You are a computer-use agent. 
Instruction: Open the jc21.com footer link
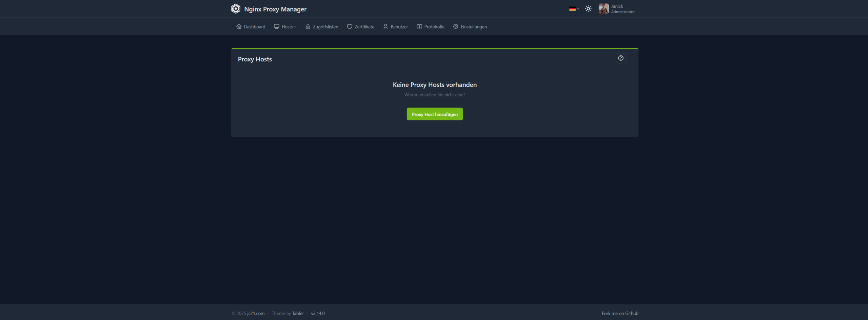click(x=256, y=314)
